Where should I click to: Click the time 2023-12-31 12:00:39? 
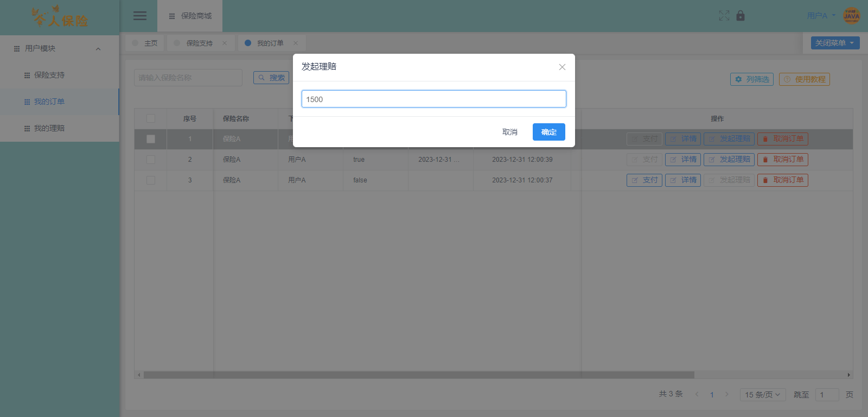(x=522, y=160)
